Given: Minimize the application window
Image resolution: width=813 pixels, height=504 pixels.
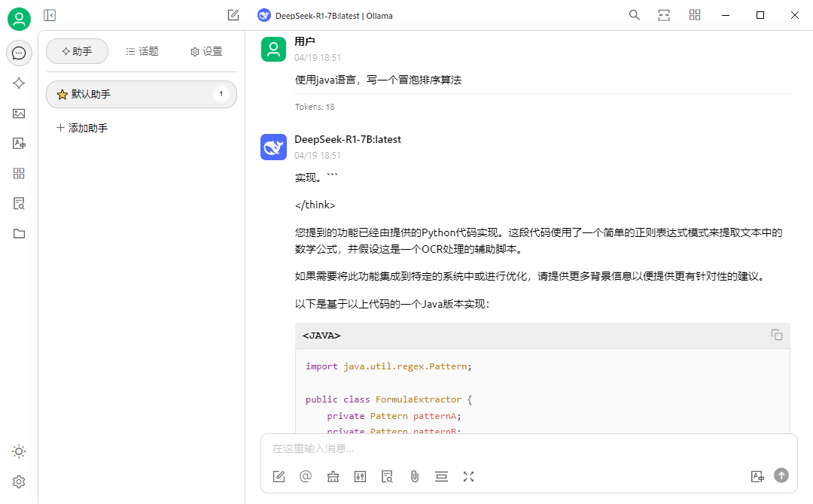Looking at the screenshot, I should (726, 15).
